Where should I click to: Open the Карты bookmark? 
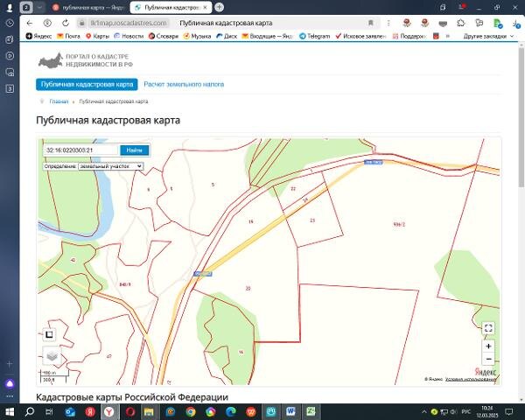click(97, 36)
